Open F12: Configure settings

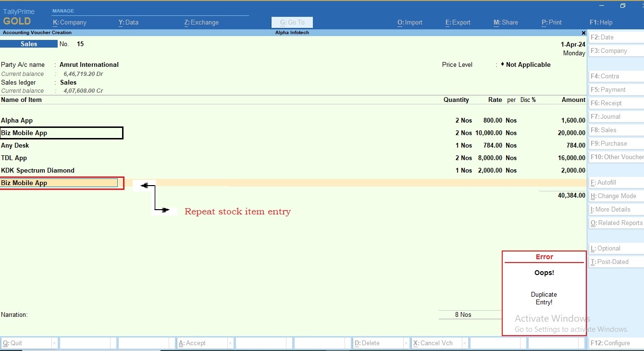(x=610, y=343)
